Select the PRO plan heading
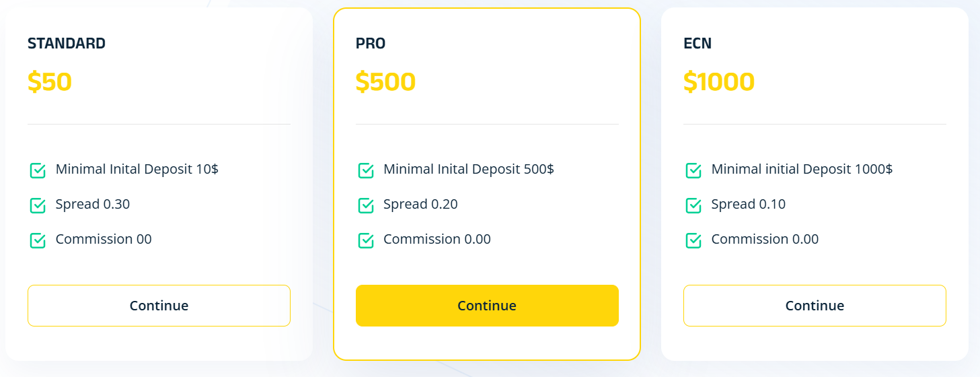This screenshot has height=377, width=980. 371,44
